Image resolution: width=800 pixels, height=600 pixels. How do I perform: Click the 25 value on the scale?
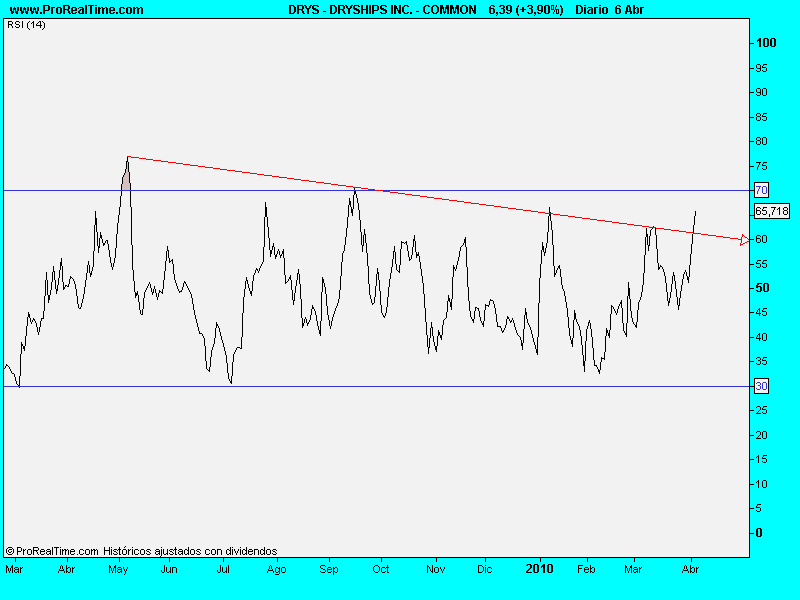click(x=761, y=410)
